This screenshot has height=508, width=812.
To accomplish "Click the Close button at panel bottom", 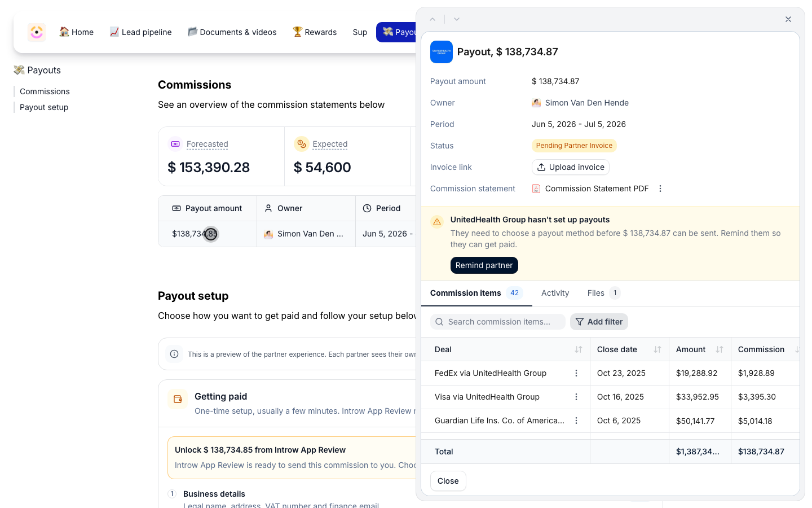I will [448, 481].
